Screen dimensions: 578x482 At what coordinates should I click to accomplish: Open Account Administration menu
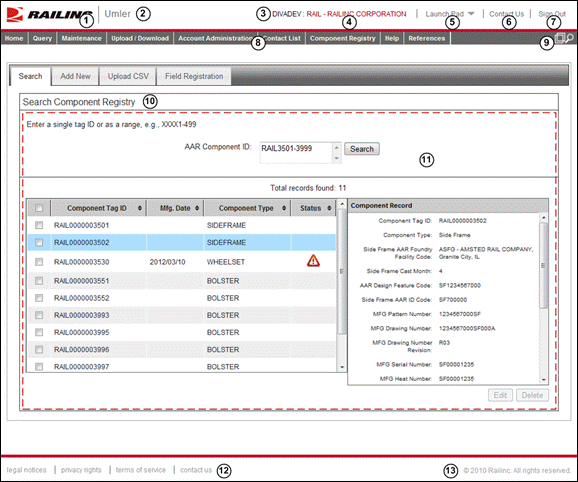[x=215, y=38]
